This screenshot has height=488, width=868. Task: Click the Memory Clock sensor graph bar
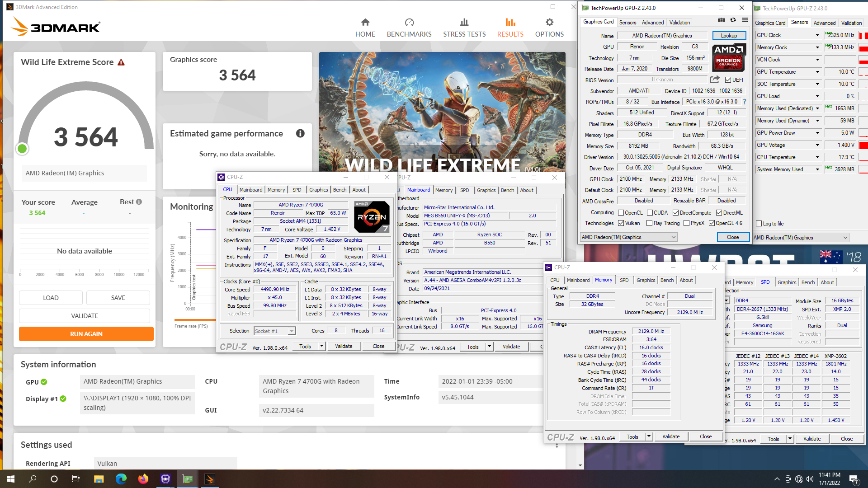863,47
